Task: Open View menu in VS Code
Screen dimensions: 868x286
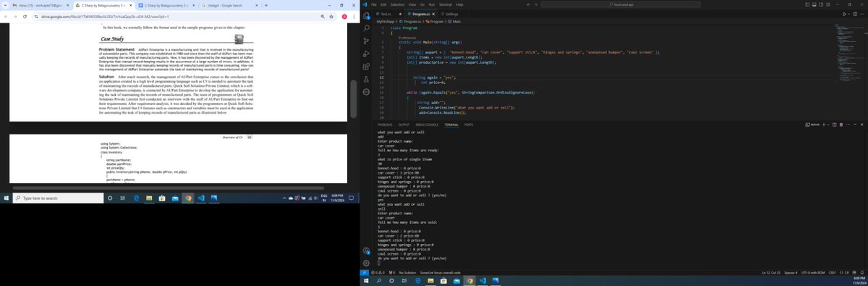Action: (412, 4)
